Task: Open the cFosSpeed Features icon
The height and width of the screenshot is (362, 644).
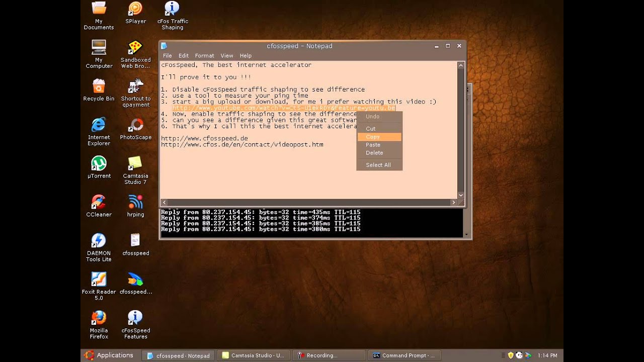Action: (x=135, y=325)
